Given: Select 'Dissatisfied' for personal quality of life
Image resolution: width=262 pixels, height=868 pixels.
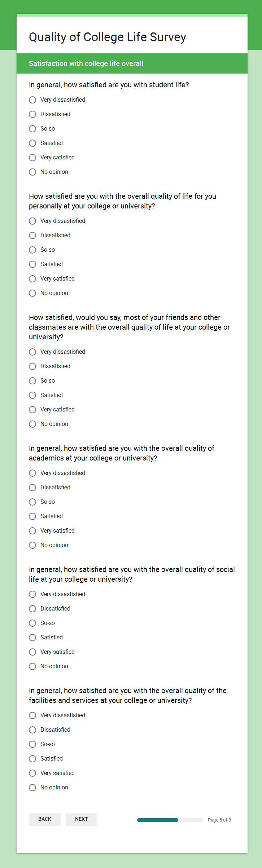Looking at the screenshot, I should 32,235.
